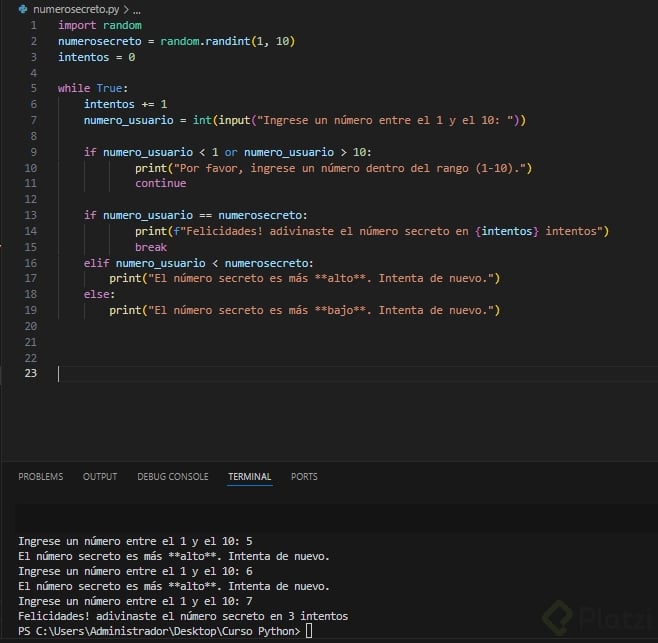
Task: Click line number 13 in the gutter
Action: 31,215
